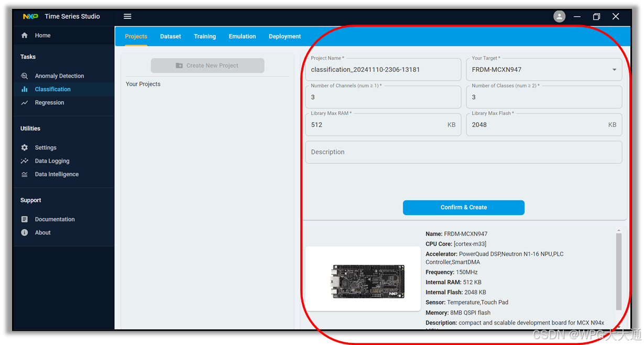Click the Number of Classes field
Screen dimensions: 644x345
tap(544, 97)
